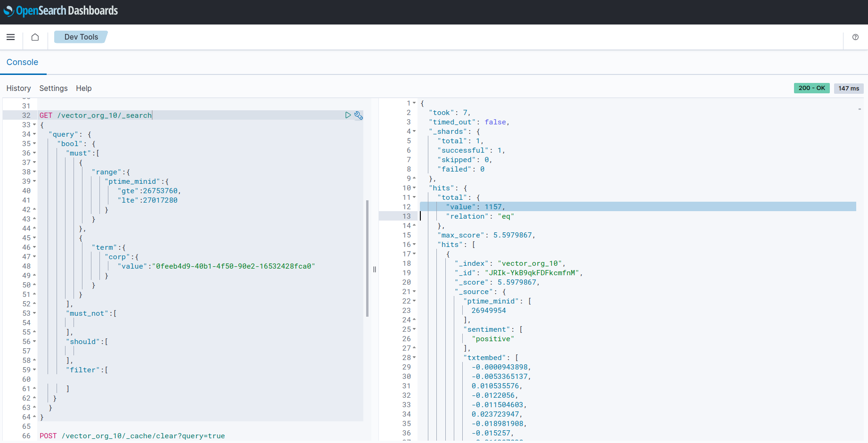Collapse the "corp" block at line 47

34,257
